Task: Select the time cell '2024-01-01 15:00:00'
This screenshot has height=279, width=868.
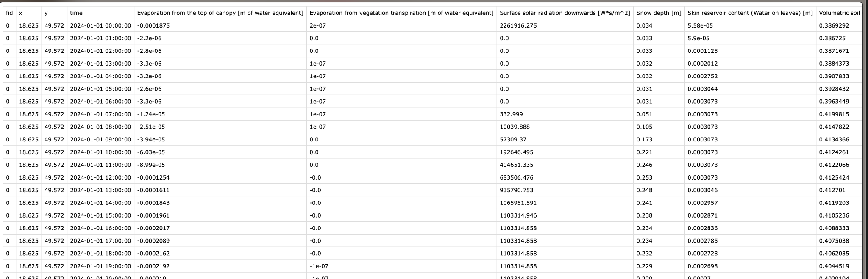Action: tap(100, 216)
